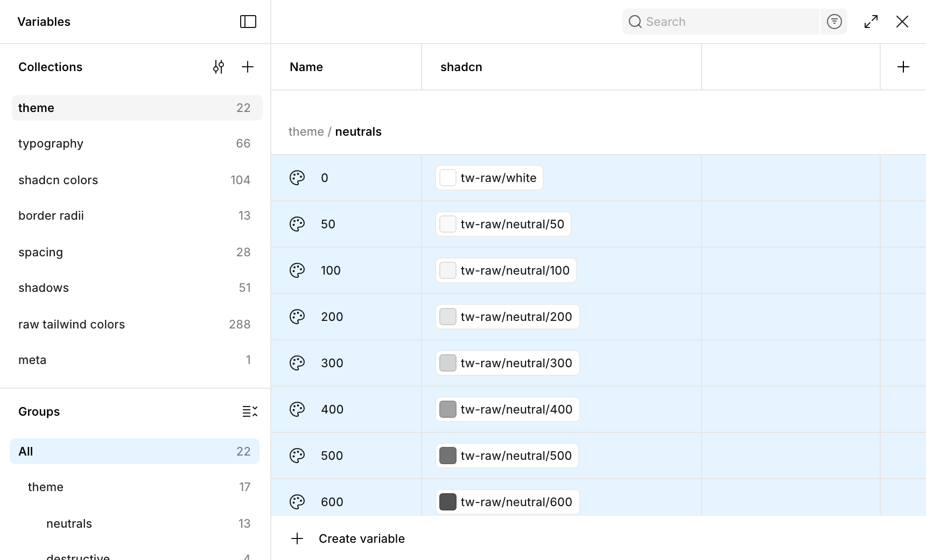Screen dimensions: 926x560
Task: Open the spacing collection
Action: tap(137, 252)
